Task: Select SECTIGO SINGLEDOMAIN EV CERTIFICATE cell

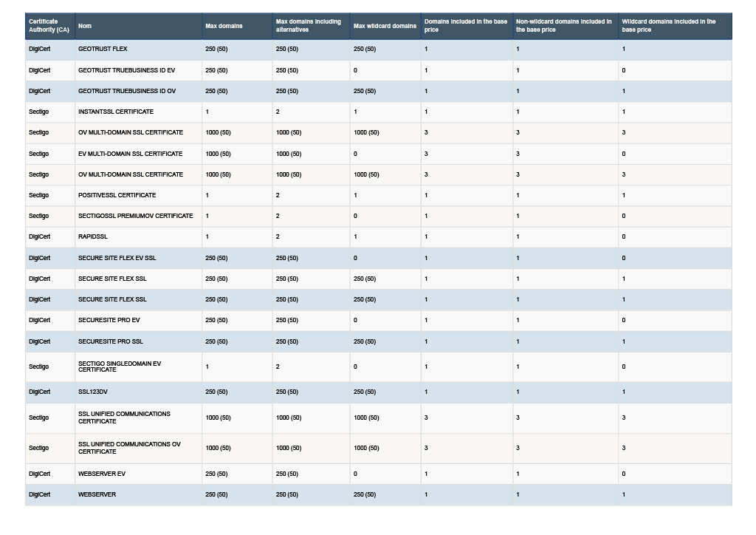Action: [x=120, y=367]
